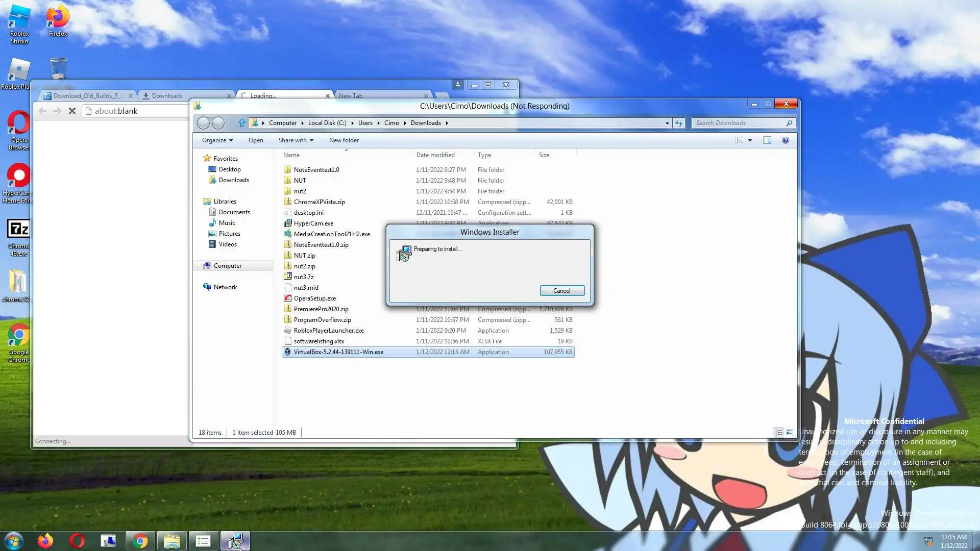Viewport: 980px width, 551px height.
Task: Stop page loading in browser
Action: point(72,111)
